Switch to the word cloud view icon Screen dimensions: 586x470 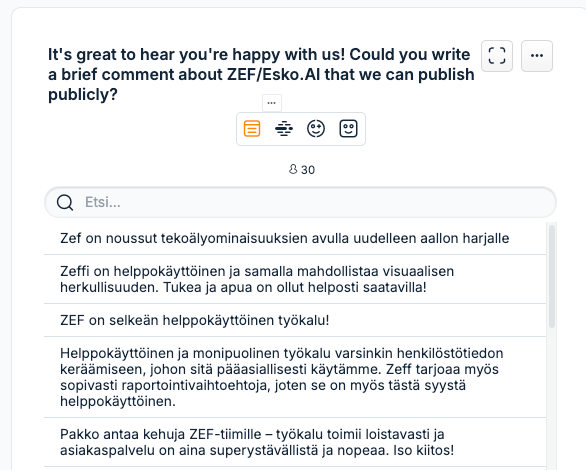284,129
